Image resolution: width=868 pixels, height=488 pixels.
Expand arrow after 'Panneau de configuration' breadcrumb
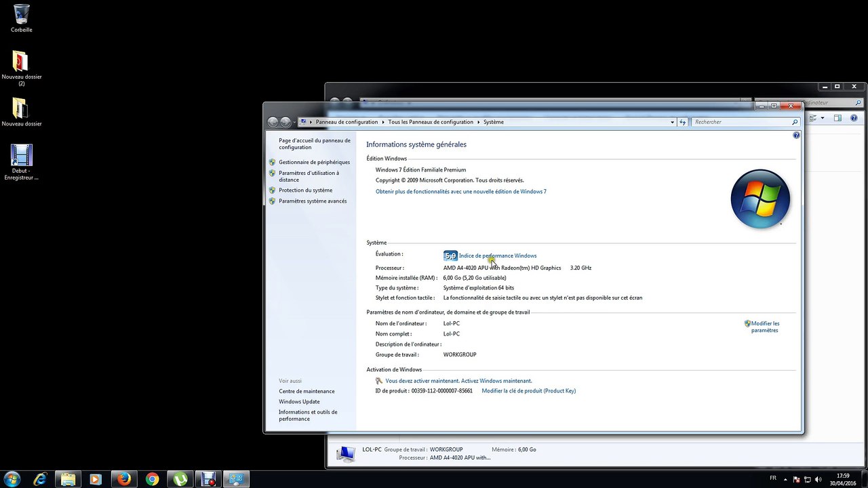[x=383, y=122]
